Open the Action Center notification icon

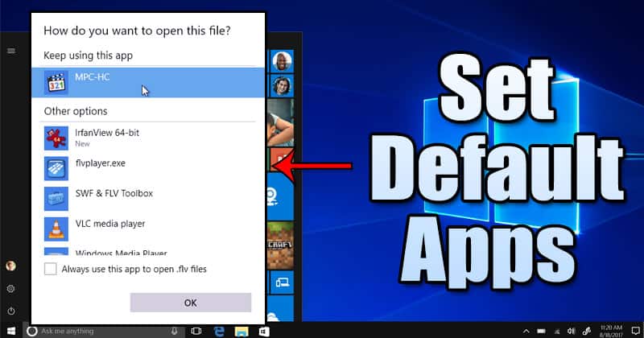tap(635, 331)
